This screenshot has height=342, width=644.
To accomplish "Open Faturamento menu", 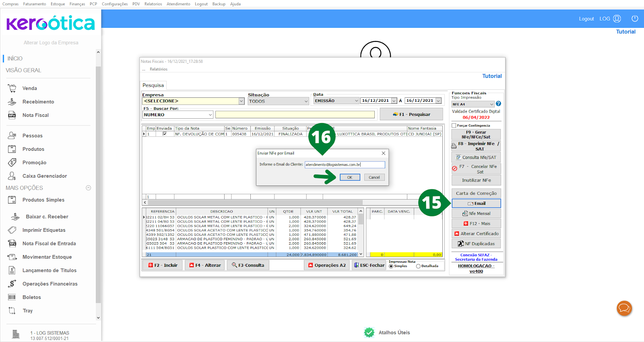I will coord(35,4).
